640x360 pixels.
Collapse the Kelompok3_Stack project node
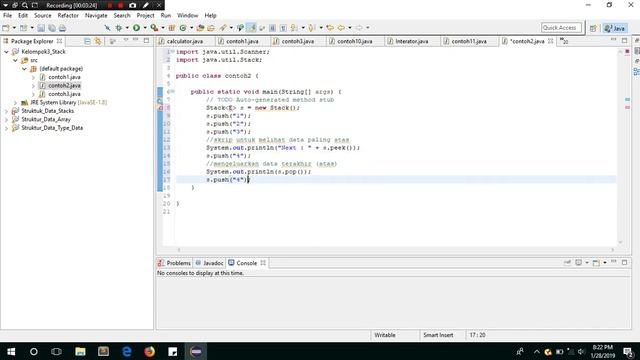pos(6,52)
